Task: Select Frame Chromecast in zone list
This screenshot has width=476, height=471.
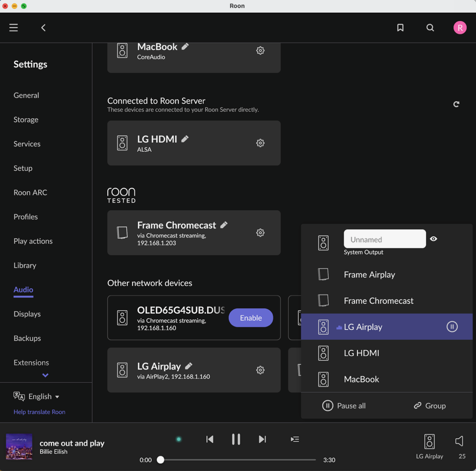Action: click(387, 300)
